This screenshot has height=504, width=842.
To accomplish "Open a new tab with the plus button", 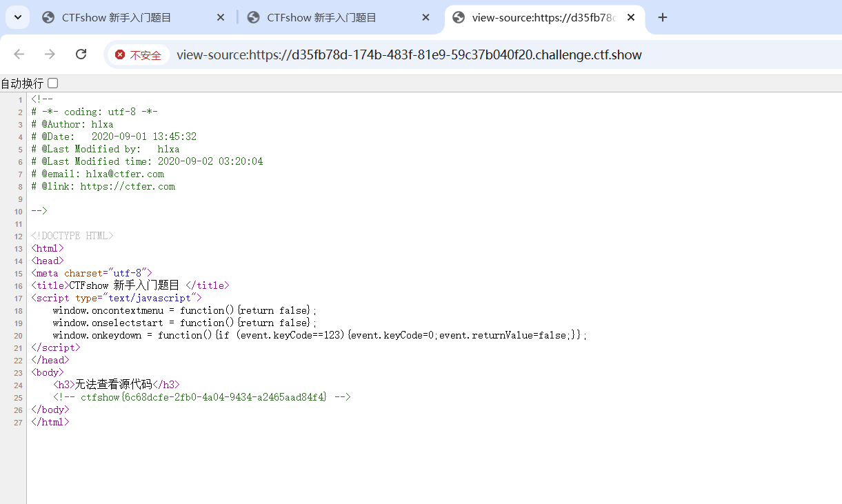I will coord(663,18).
